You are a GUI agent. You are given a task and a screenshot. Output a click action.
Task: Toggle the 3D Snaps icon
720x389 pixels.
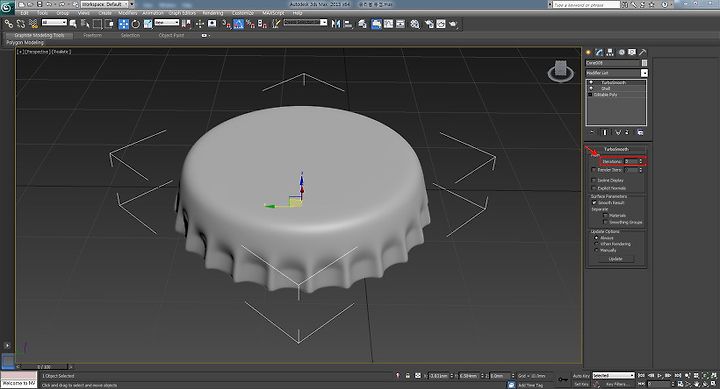click(226, 23)
